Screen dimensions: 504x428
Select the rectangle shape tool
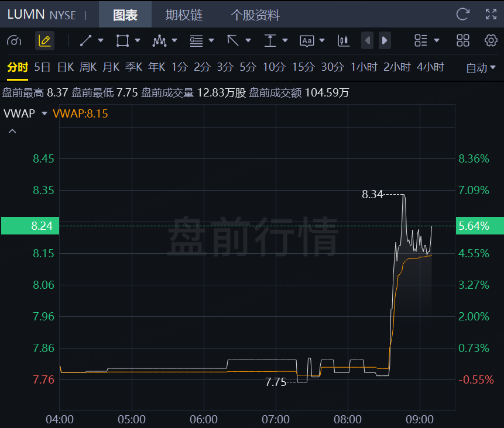pos(122,41)
